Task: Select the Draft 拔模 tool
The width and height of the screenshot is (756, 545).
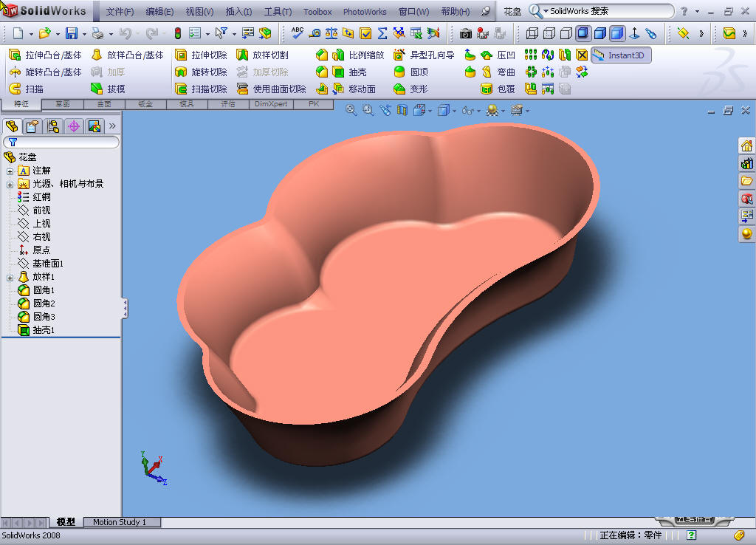Action: (x=109, y=89)
